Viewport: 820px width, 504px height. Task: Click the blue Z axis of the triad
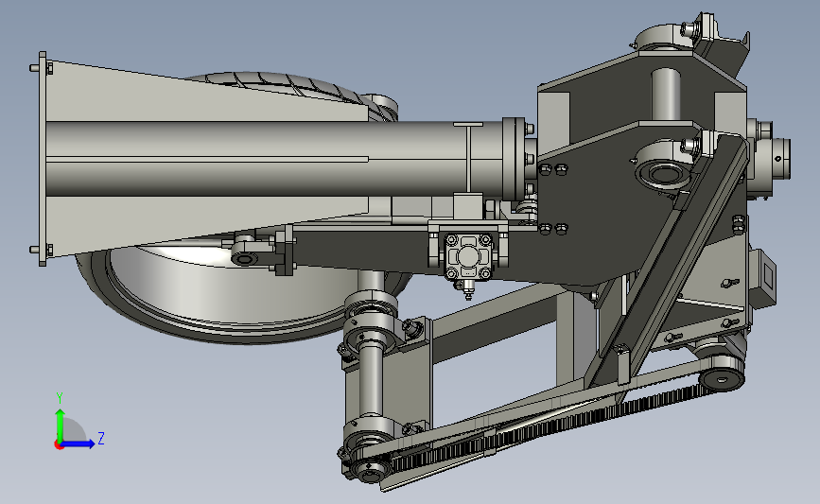coord(79,443)
